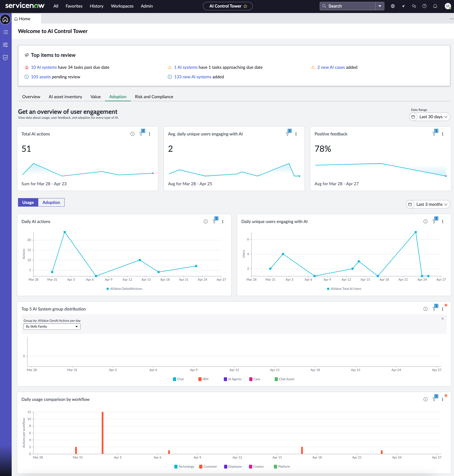Open more options on Daily unique users chart
Screen dimensions: 454x476
tap(443, 222)
